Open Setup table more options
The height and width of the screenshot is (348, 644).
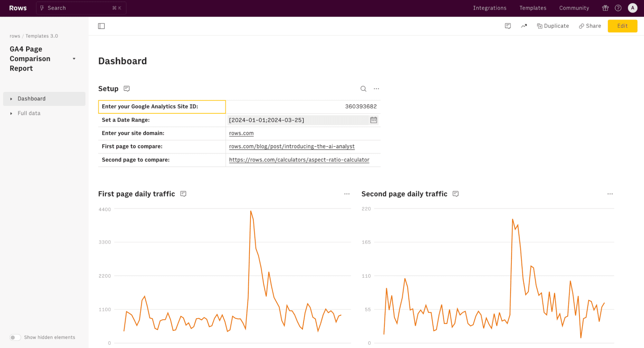tap(376, 89)
